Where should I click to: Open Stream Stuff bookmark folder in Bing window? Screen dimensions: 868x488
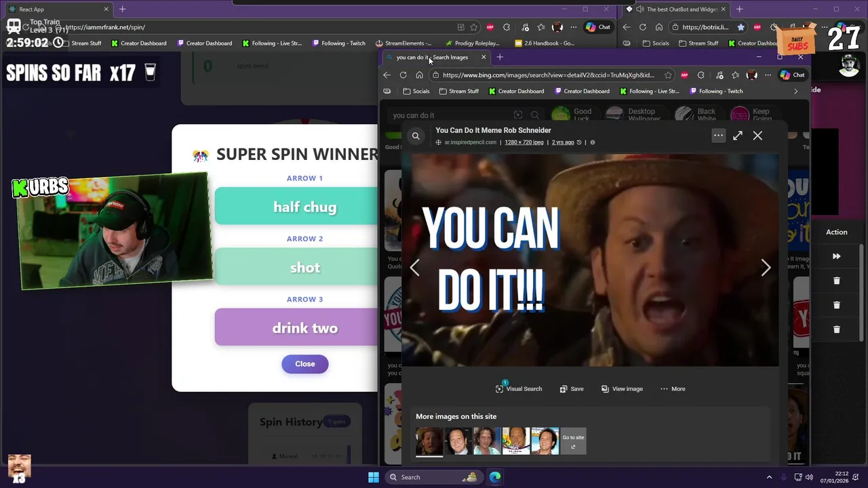[458, 91]
